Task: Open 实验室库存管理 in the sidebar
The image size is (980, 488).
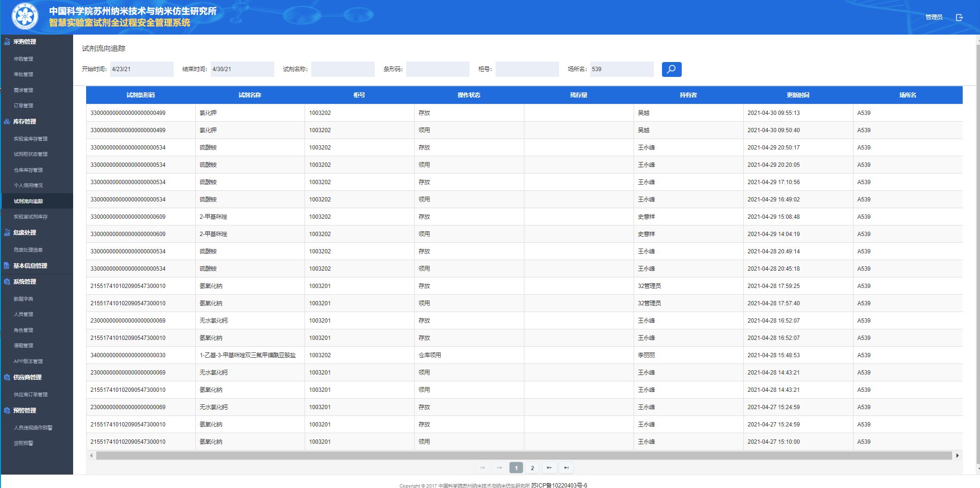Action: [x=31, y=139]
